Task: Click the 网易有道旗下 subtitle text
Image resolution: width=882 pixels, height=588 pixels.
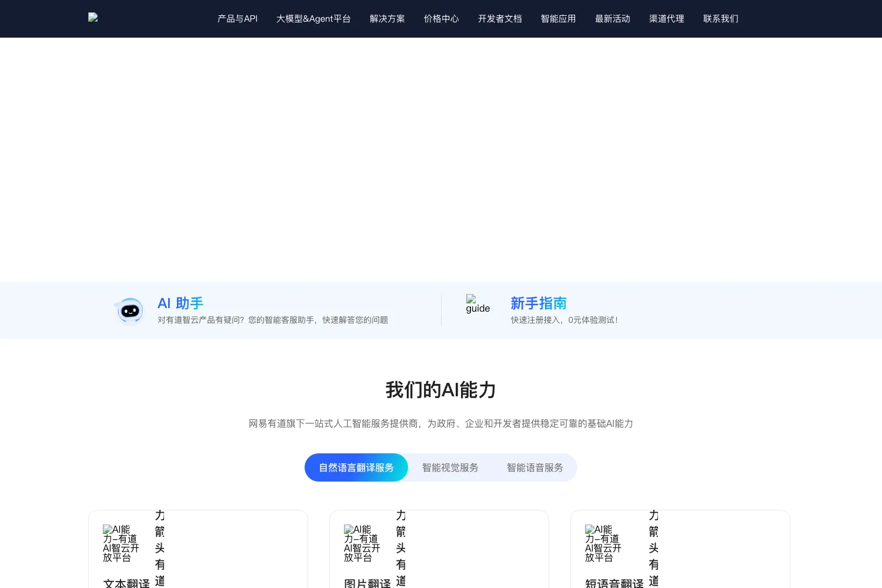Action: [x=441, y=423]
